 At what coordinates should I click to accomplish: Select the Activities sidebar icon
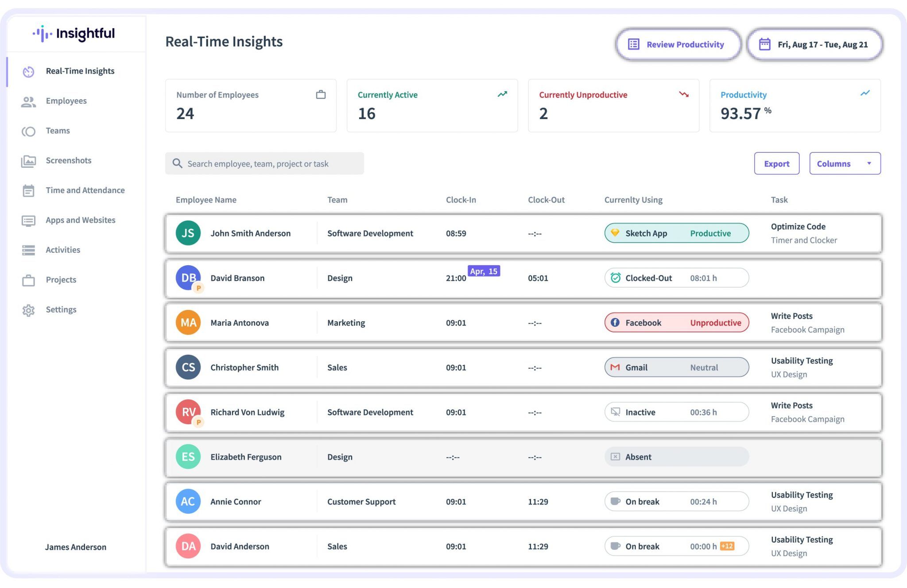point(28,250)
